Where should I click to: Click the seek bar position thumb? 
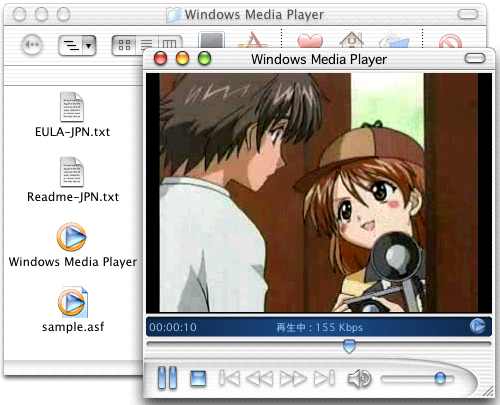pos(349,346)
